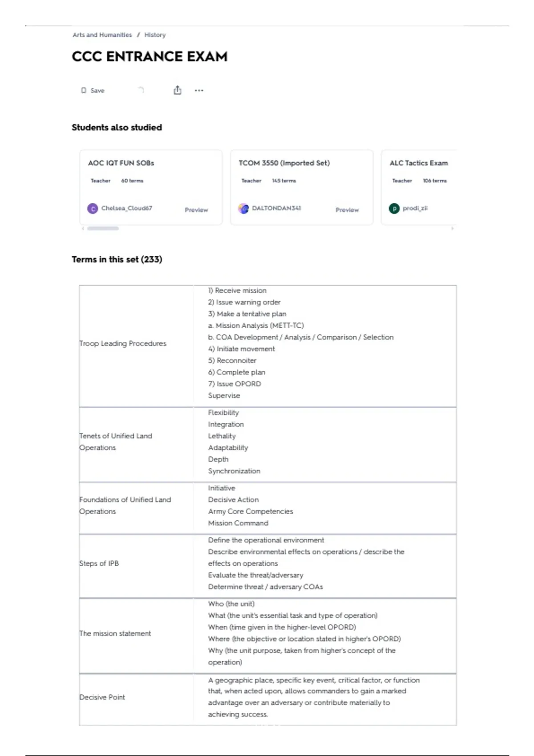Select the Troop Leading Procedures term
Screen dimensions: 534x756
point(123,344)
